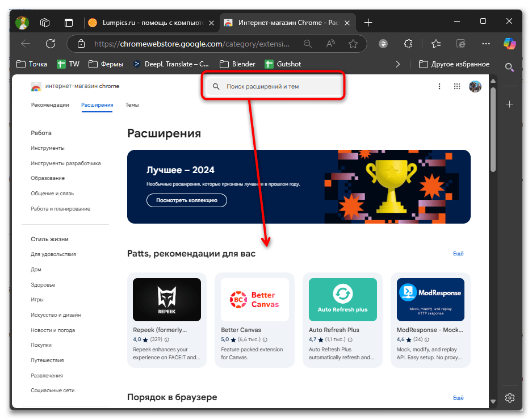532x420 pixels.
Task: Open the Искусство и дизайн category
Action: tap(56, 315)
